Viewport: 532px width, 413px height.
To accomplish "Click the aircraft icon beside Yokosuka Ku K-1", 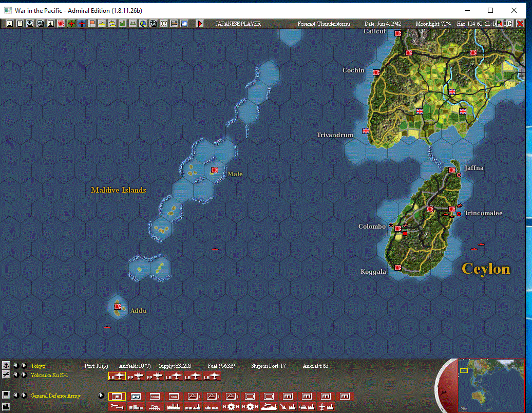I will point(6,374).
